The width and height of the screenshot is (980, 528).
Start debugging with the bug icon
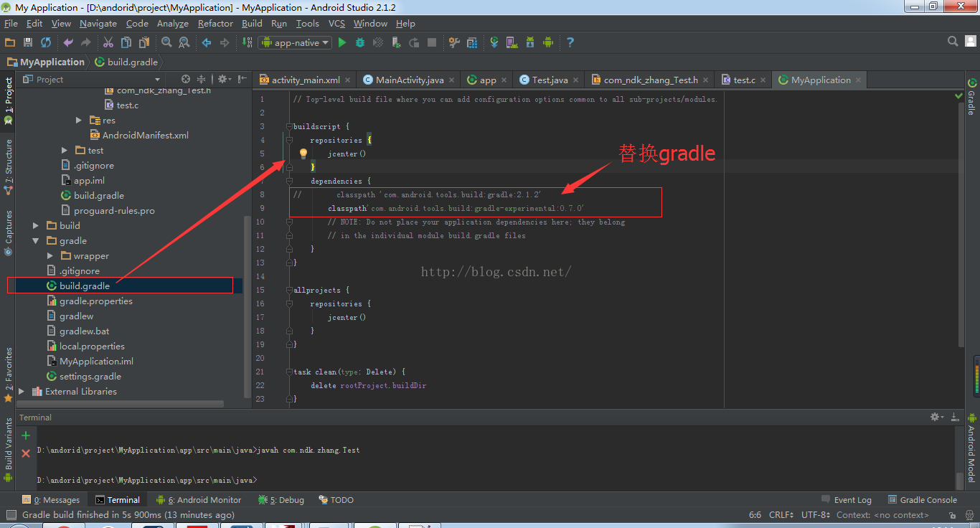360,43
